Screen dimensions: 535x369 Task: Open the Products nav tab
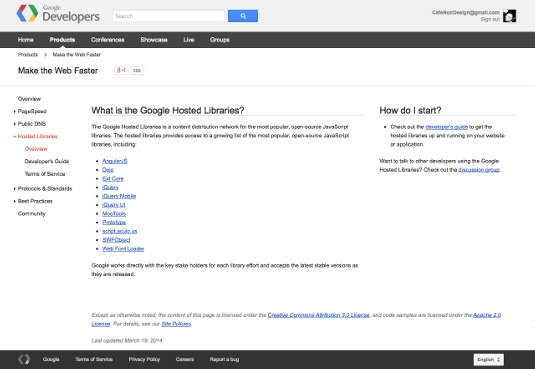point(62,40)
